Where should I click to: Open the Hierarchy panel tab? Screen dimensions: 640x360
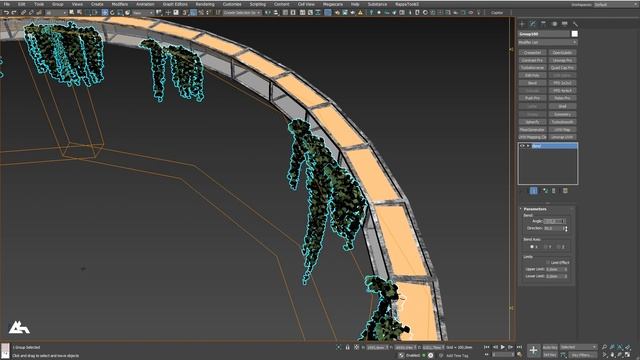coord(543,24)
